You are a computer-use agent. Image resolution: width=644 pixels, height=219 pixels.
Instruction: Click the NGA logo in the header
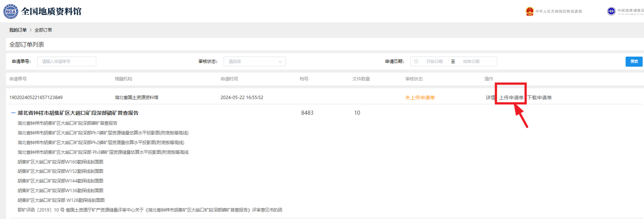[10, 11]
